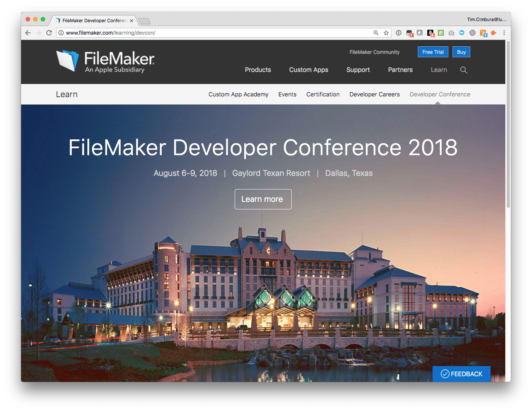Image resolution: width=532 pixels, height=412 pixels.
Task: Click the FileMaker logo
Action: point(105,61)
